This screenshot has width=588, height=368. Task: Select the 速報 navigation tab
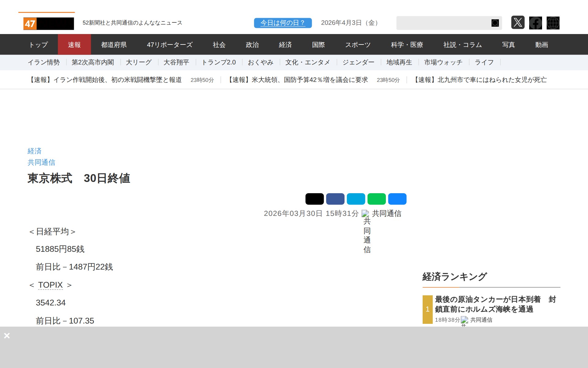74,45
